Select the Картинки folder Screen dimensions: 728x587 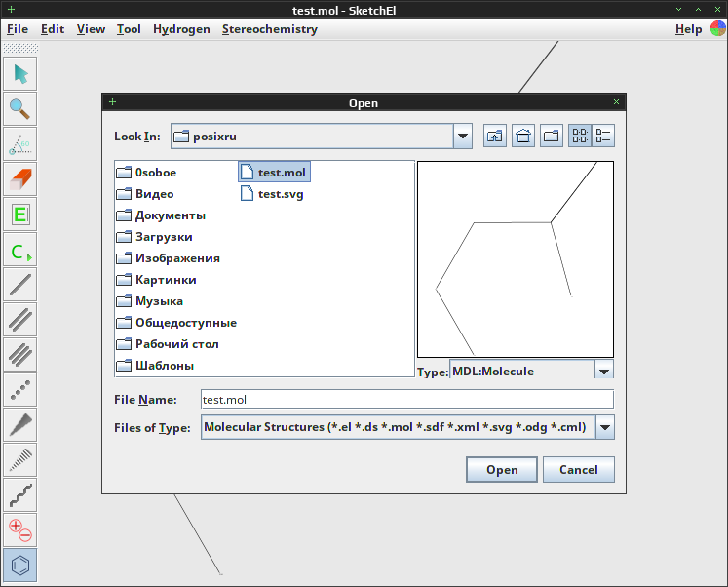click(x=157, y=279)
